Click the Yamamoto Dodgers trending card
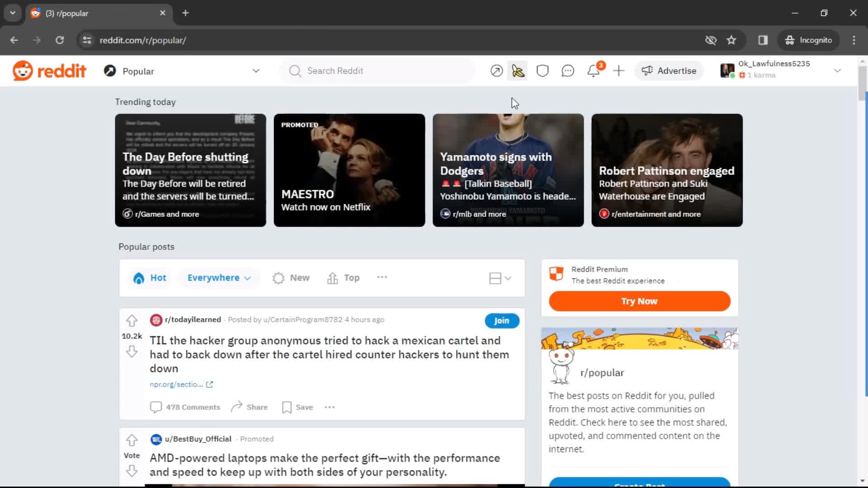Screen dimensions: 868x488 [508, 170]
